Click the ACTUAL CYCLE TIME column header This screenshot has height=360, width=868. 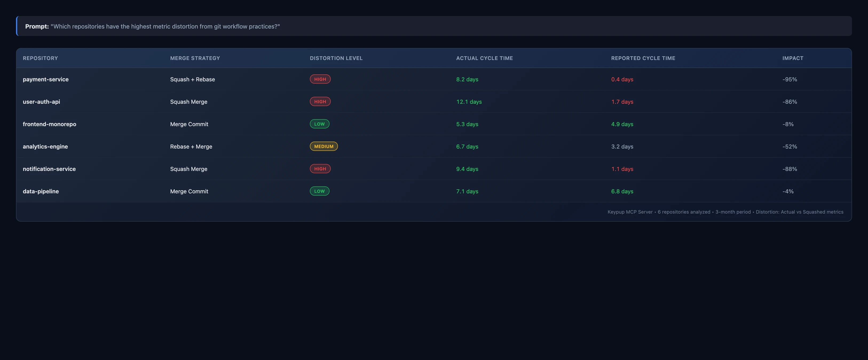click(484, 58)
